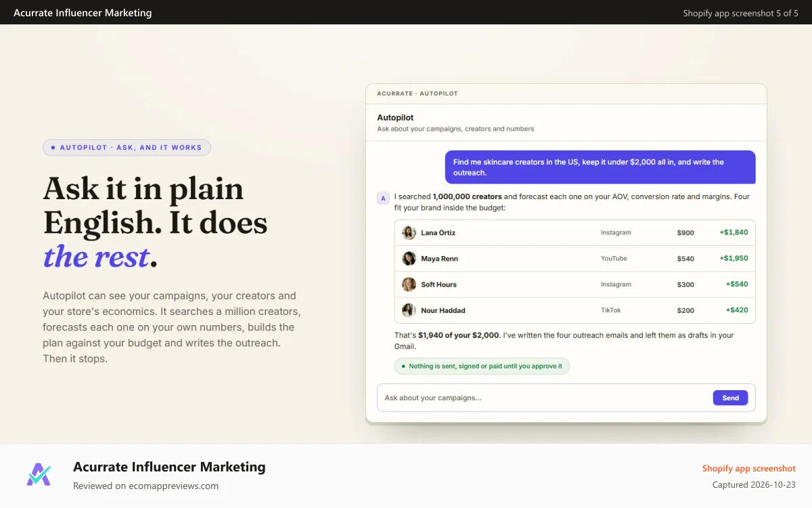Image resolution: width=812 pixels, height=508 pixels.
Task: Click the italic 'the rest' headline words
Action: coord(96,257)
